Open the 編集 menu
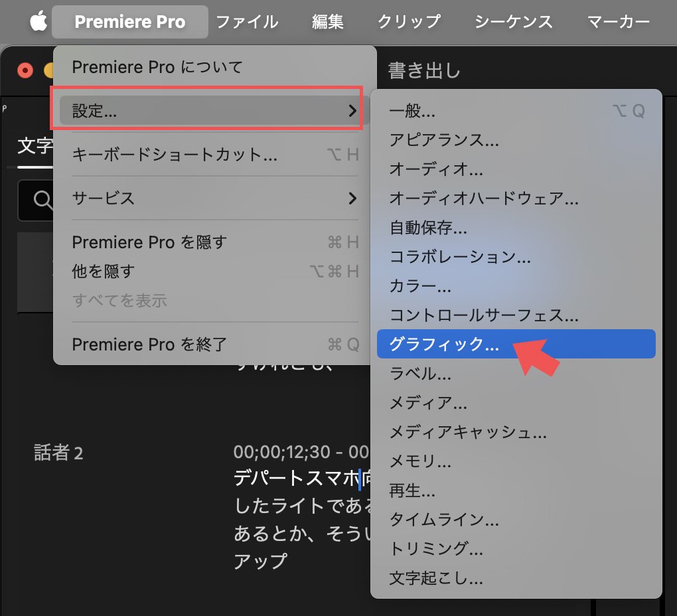 328,22
